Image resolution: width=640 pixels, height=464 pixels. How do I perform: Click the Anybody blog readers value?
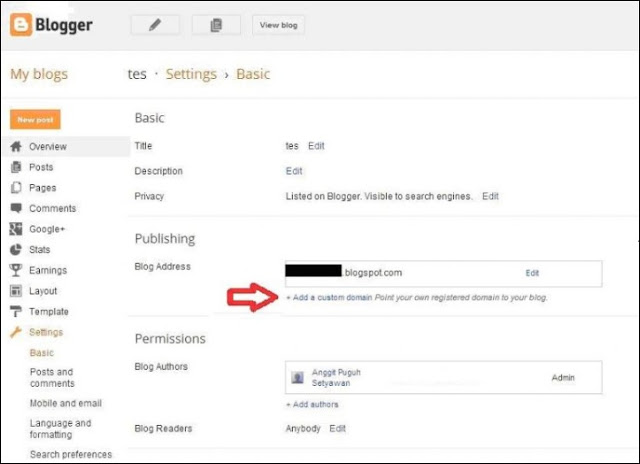(x=303, y=428)
